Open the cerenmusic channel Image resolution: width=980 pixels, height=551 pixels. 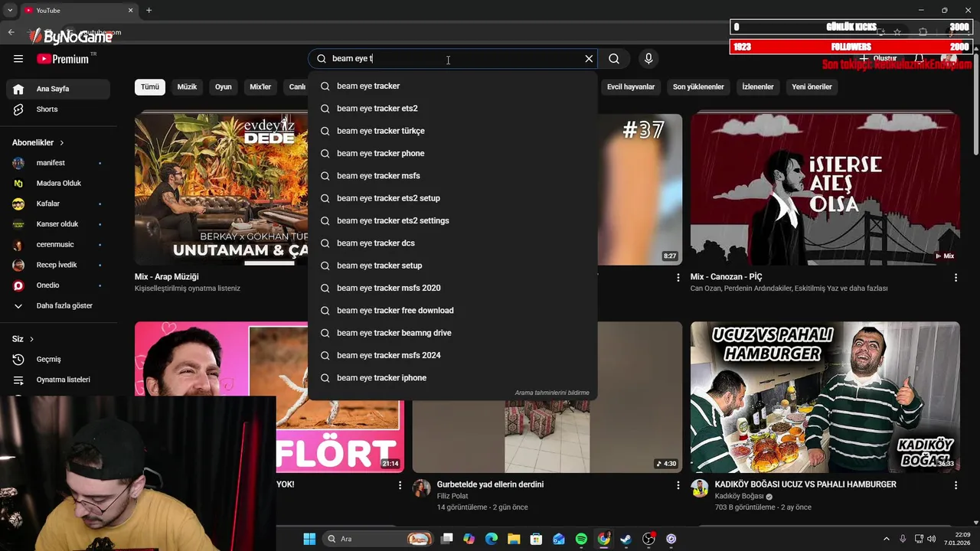pos(58,245)
